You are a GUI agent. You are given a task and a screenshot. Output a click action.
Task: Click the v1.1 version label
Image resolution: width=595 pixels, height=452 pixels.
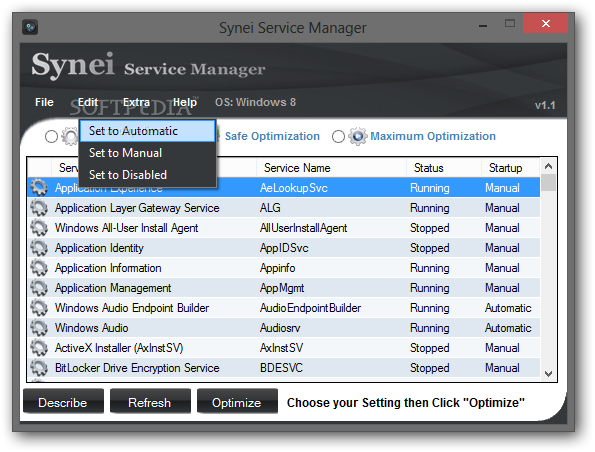[x=545, y=105]
